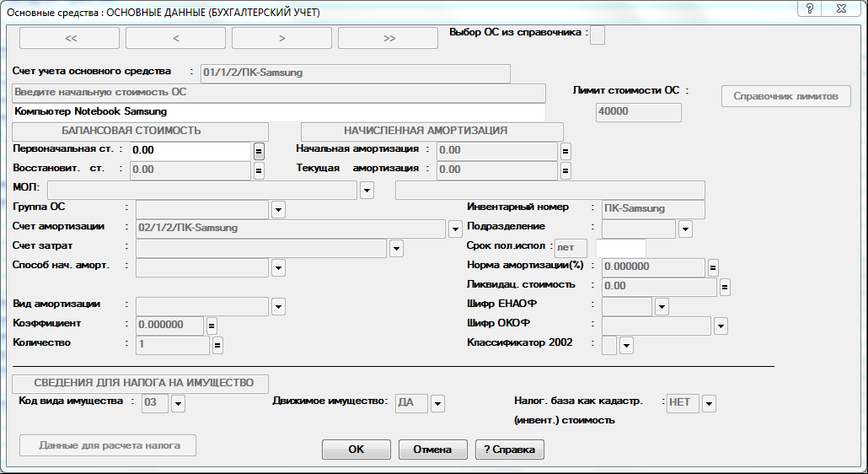Click the Отмена button

433,450
